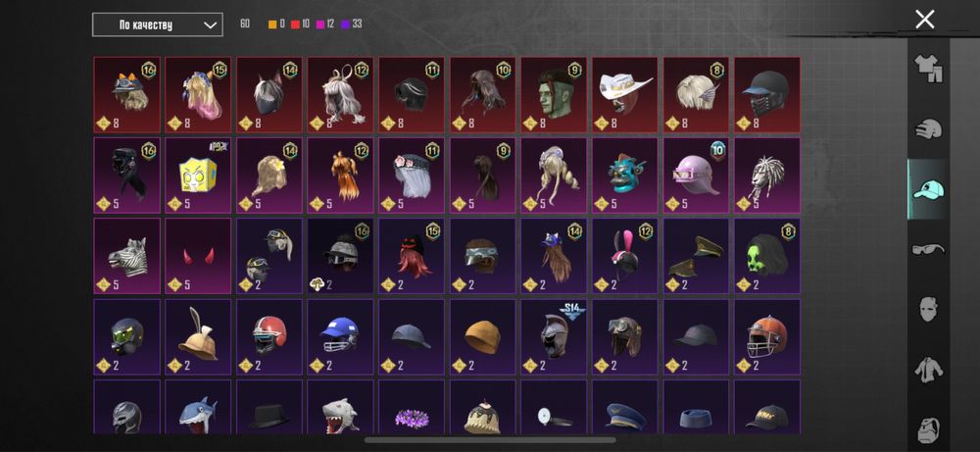980x452 pixels.
Task: Click the dropdown chevron arrow beside По качеству
Action: pos(210,25)
